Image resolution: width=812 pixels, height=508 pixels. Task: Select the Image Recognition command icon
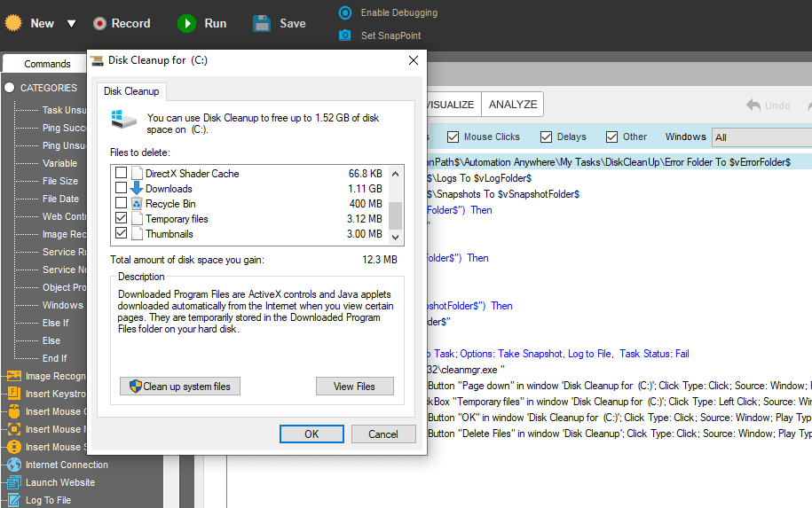[14, 376]
